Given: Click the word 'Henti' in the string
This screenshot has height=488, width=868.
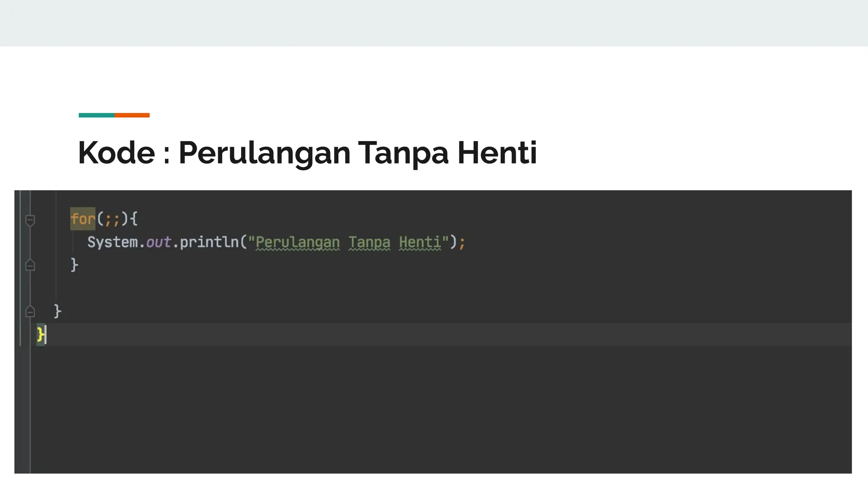Looking at the screenshot, I should point(420,242).
